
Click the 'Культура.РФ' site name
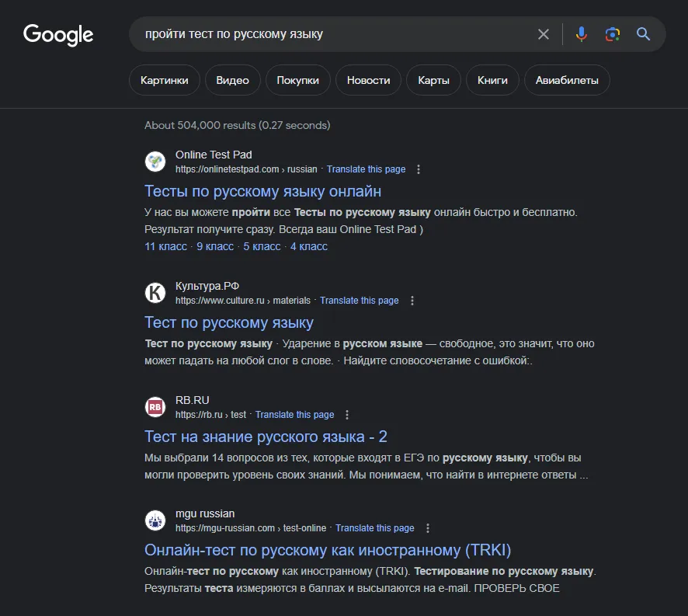pos(207,287)
